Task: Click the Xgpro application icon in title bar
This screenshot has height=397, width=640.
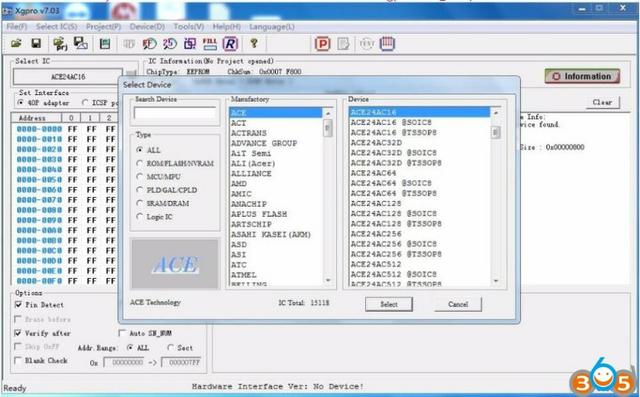Action: pyautogui.click(x=8, y=11)
